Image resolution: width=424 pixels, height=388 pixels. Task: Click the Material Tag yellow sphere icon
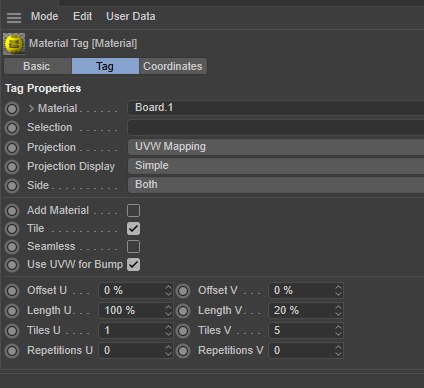[x=14, y=44]
